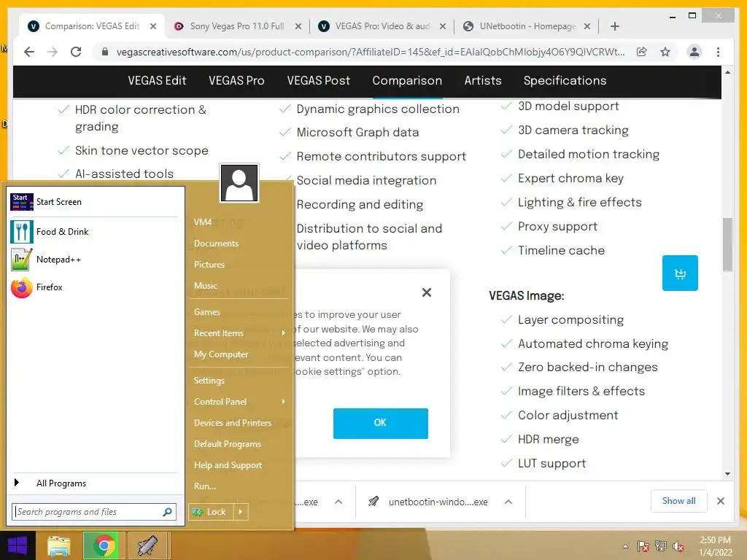Open Pictures in Start menu
The width and height of the screenshot is (747, 560).
(209, 265)
